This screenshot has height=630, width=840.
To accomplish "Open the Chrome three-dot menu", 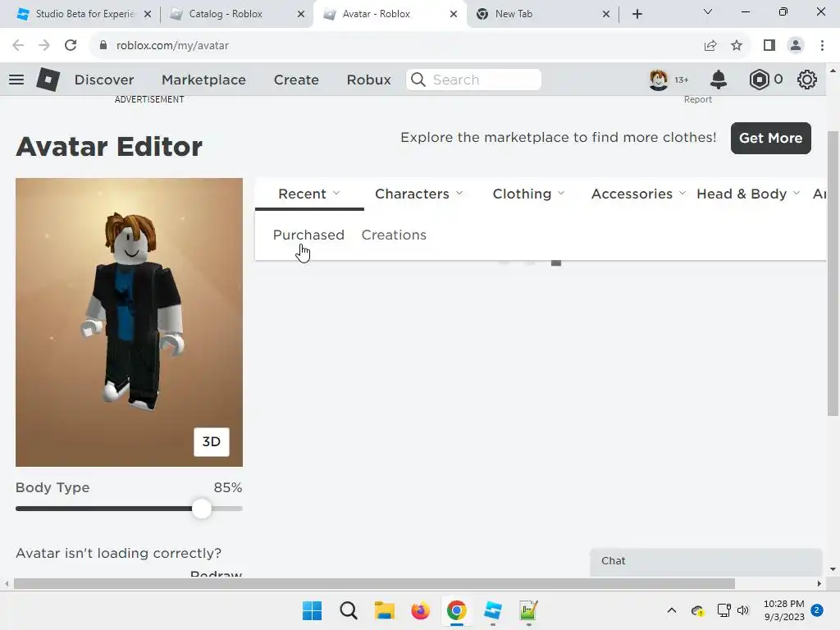I will pyautogui.click(x=822, y=46).
